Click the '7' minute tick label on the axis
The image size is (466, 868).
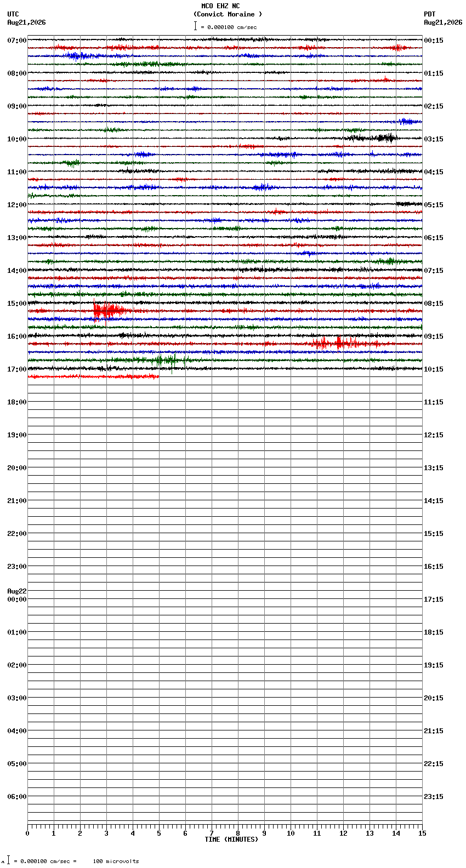(212, 833)
